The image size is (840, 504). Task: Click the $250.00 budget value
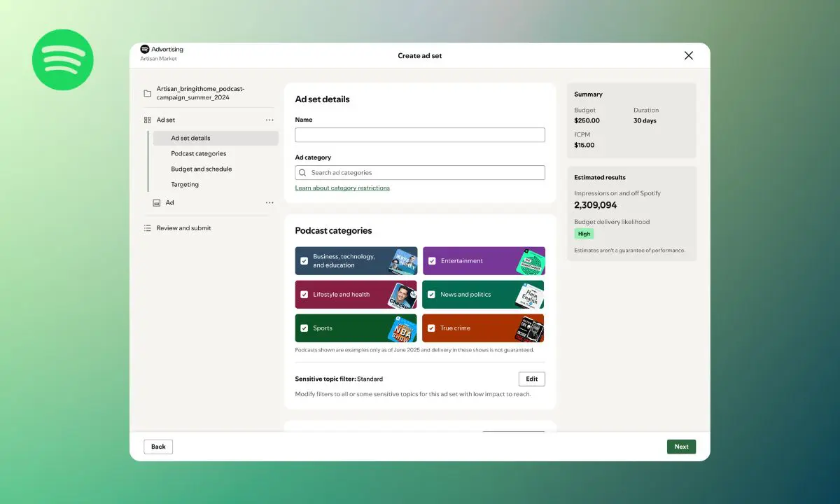(587, 121)
